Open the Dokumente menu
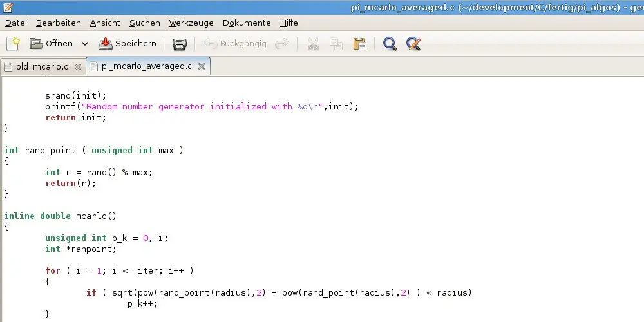The height and width of the screenshot is (322, 644). click(x=247, y=23)
